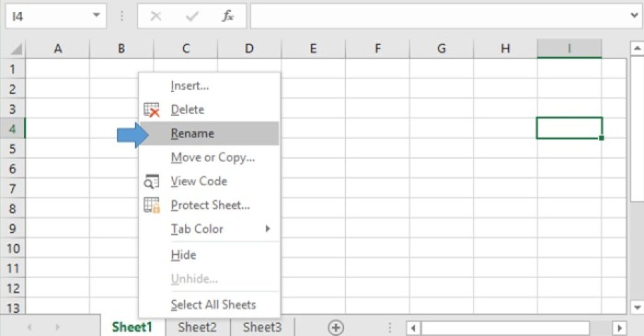Click the Protect Sheet lock icon

(152, 205)
